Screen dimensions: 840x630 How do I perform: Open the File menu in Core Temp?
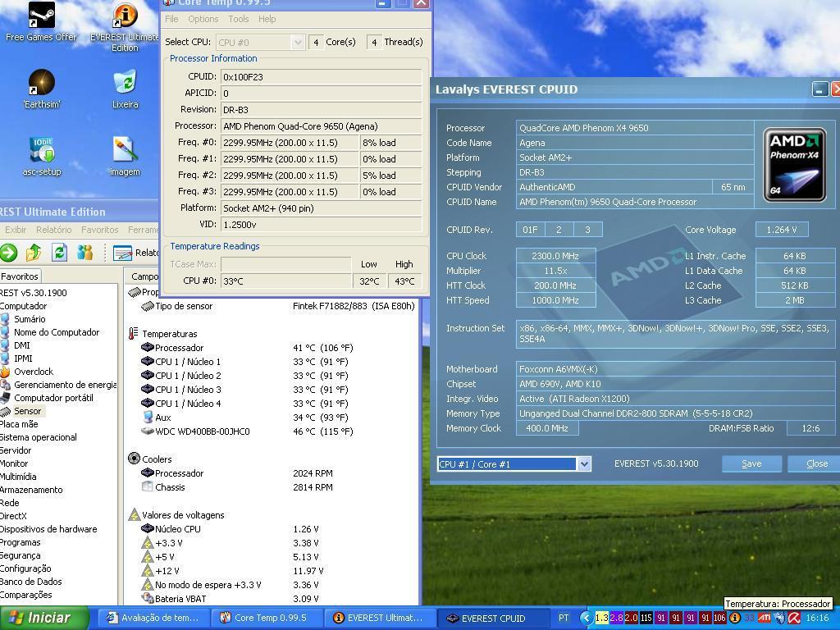click(x=171, y=19)
